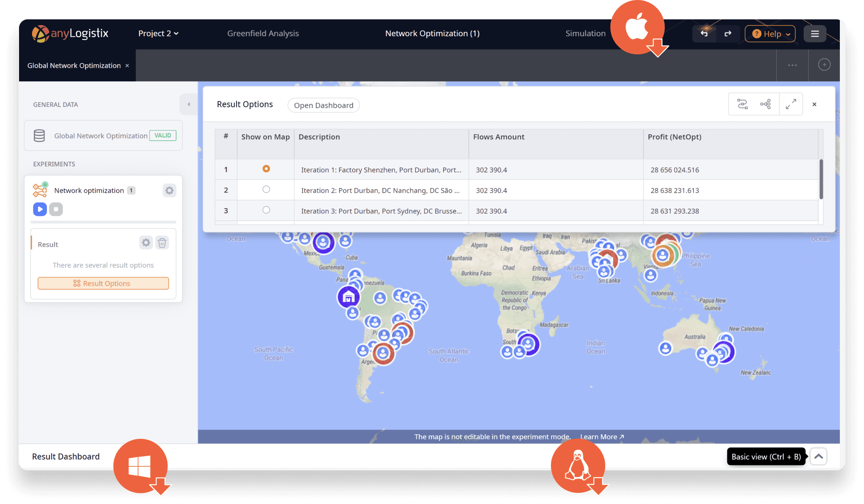Select Iteration 1 Show on Map radio button
Image resolution: width=864 pixels, height=504 pixels.
click(266, 169)
